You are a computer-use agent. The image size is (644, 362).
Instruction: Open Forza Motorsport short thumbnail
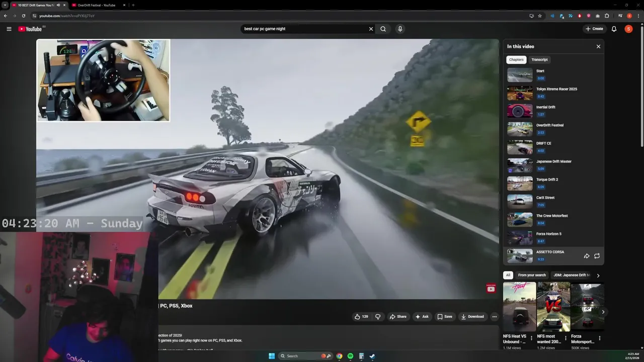[587, 307]
